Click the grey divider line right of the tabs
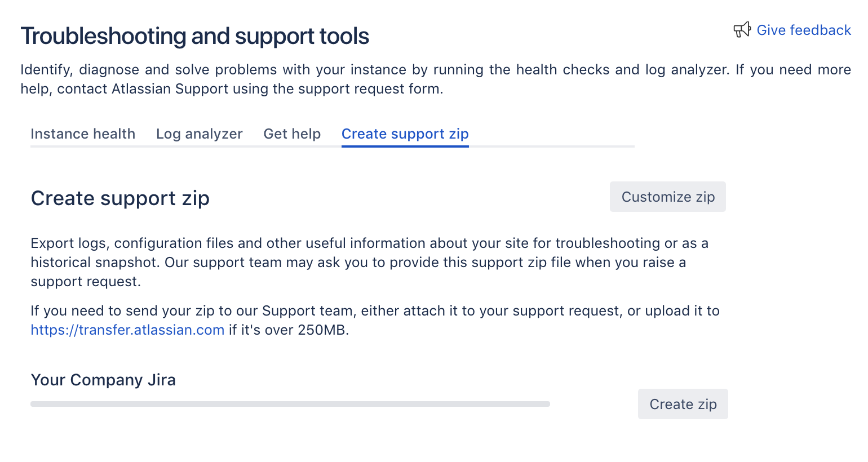The width and height of the screenshot is (868, 462). click(x=551, y=146)
